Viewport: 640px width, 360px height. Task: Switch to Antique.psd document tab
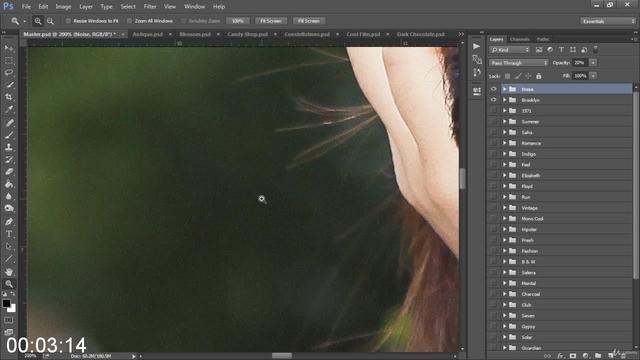tap(148, 34)
